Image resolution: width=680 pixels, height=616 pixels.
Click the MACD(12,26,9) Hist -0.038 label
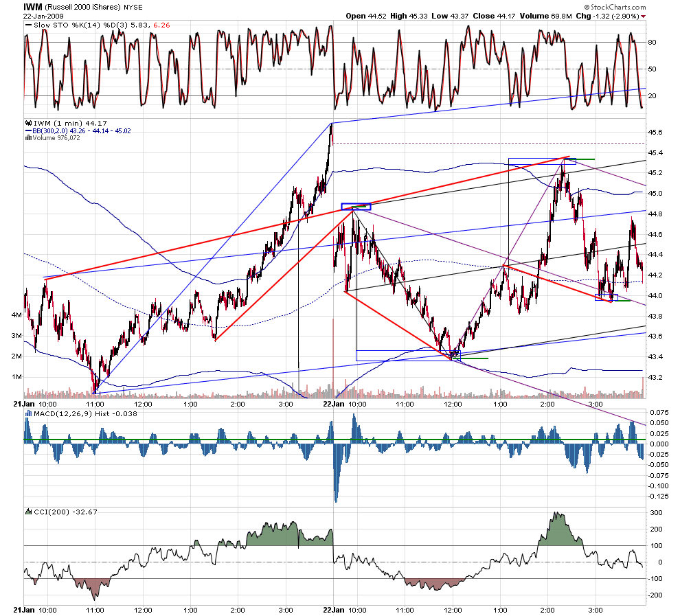click(x=85, y=413)
